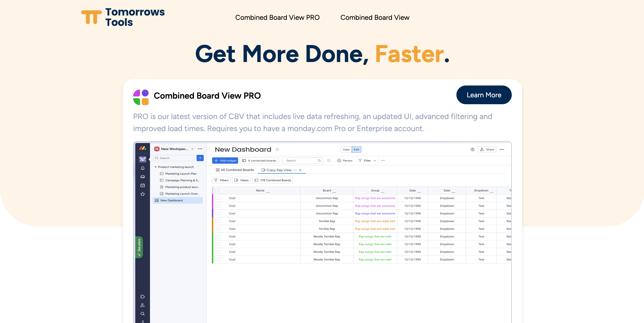Open the inbox tray icon
This screenshot has width=644, height=323.
(x=143, y=177)
